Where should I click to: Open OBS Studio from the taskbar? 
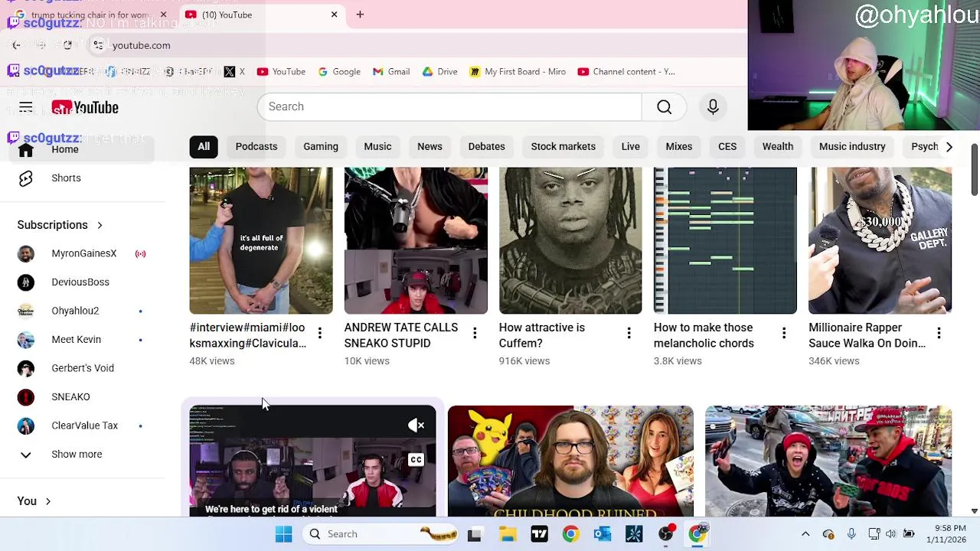click(666, 534)
